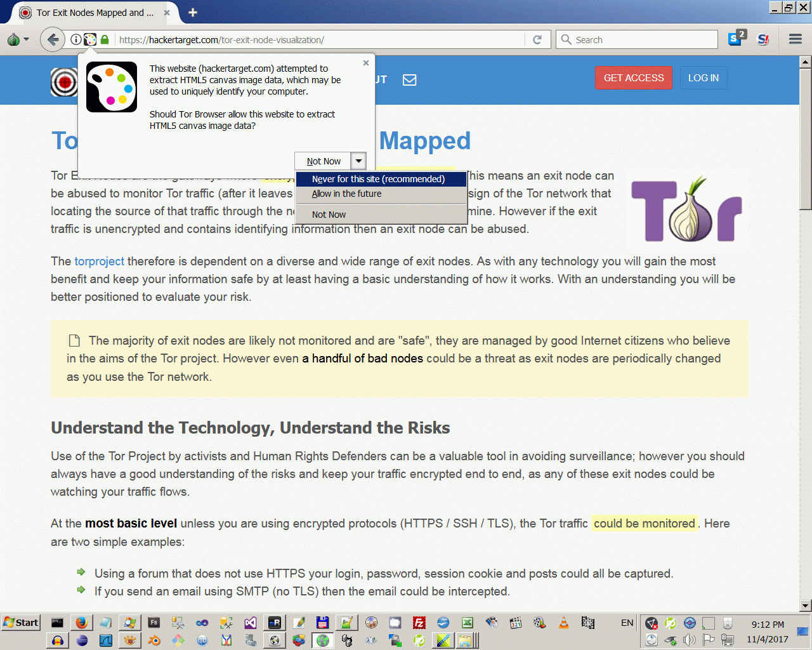The height and width of the screenshot is (650, 812).
Task: Open the Tor onion button menu
Action: 17,39
